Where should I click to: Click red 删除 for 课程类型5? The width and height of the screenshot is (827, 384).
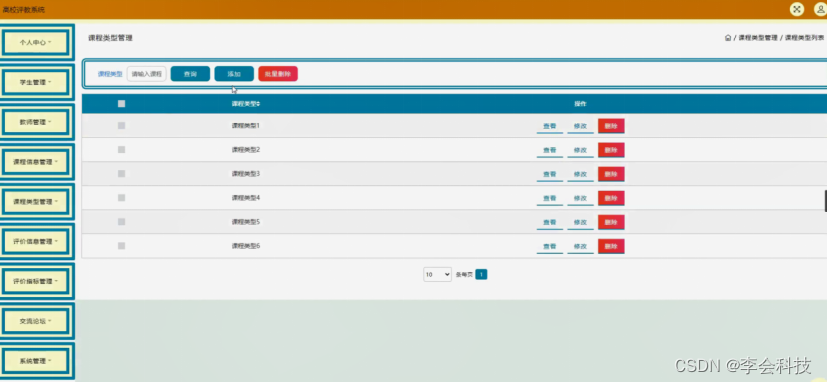[x=611, y=222]
